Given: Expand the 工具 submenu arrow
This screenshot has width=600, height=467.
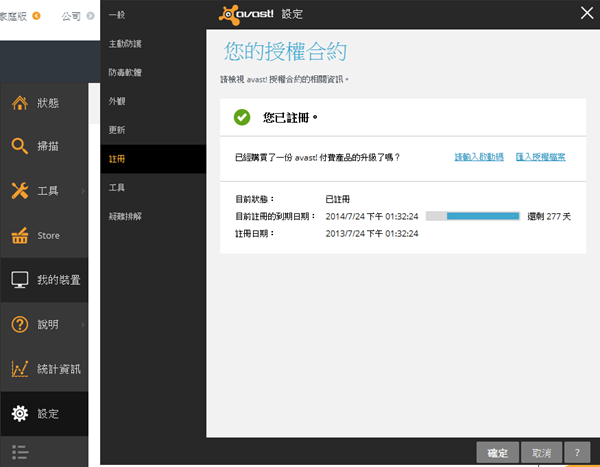Looking at the screenshot, I should point(83,191).
